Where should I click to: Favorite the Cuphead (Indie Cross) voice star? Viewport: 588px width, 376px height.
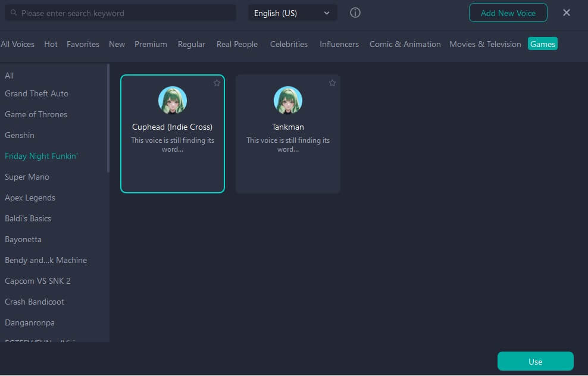click(x=217, y=83)
